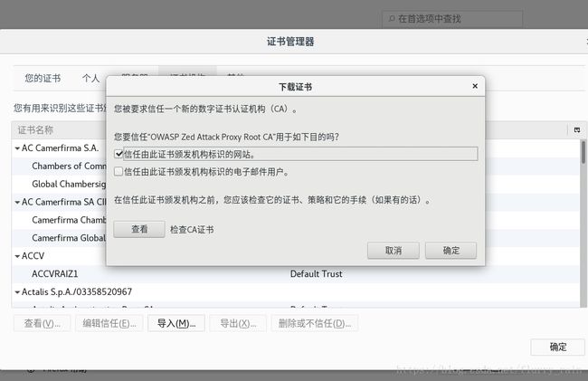Viewport: 588px width, 381px height.
Task: Click the 导出(X)... button
Action: (238, 323)
